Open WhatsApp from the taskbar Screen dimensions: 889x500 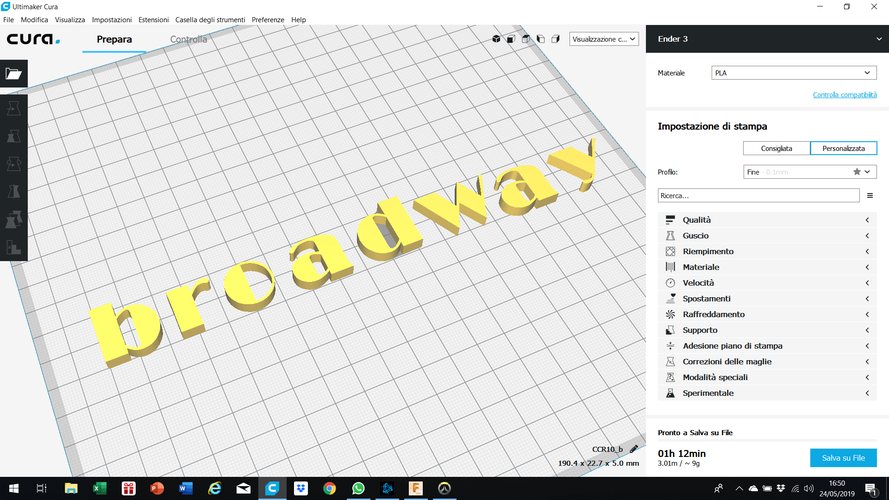tap(358, 488)
